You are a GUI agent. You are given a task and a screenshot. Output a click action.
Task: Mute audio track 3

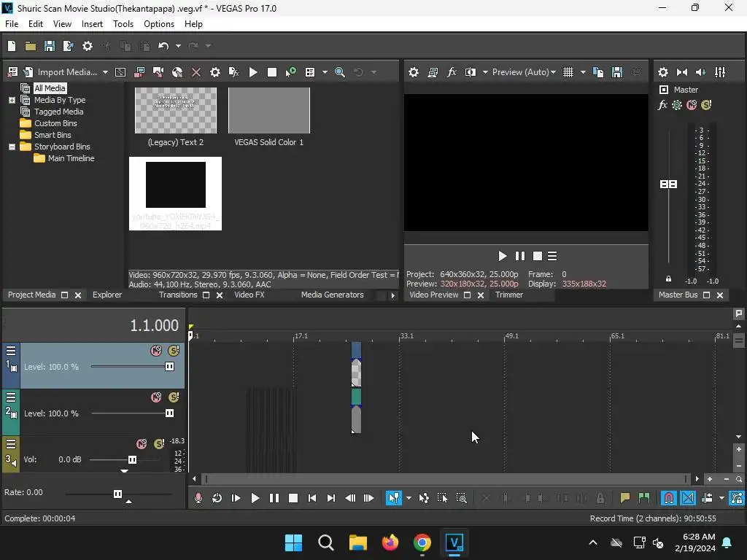coord(142,444)
